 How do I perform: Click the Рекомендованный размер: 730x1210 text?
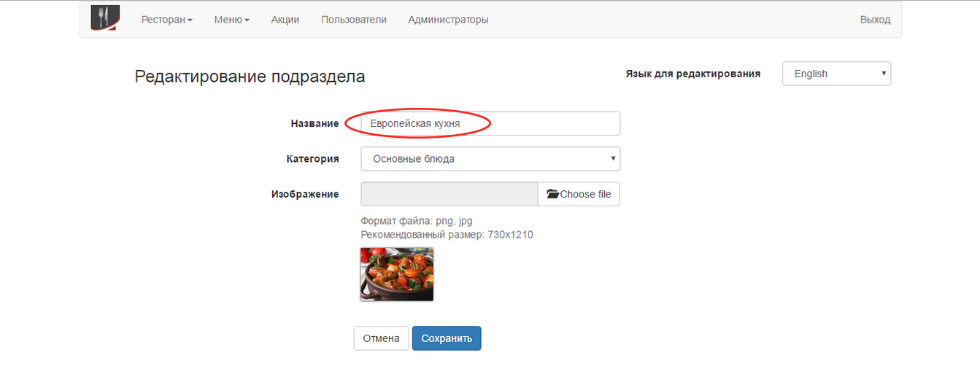447,235
